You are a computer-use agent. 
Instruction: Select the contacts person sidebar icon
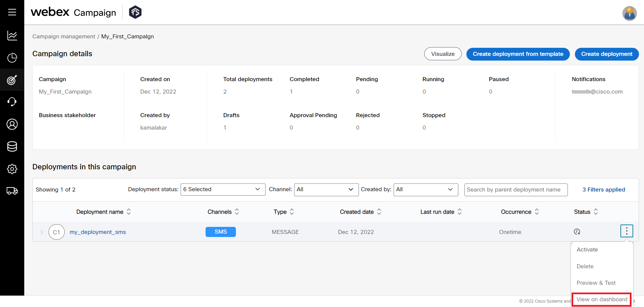[12, 124]
